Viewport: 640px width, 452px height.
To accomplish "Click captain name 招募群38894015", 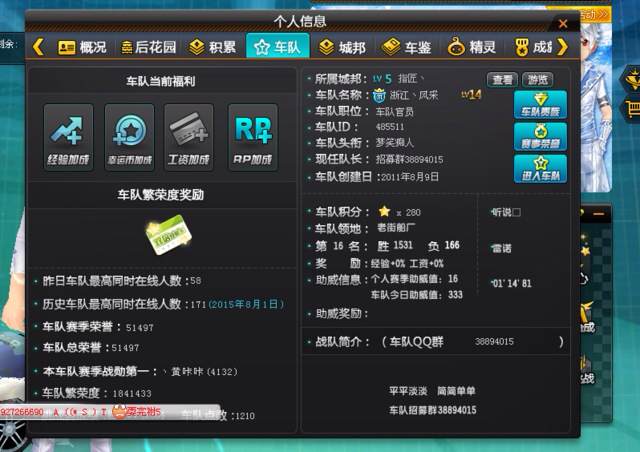I will [409, 159].
